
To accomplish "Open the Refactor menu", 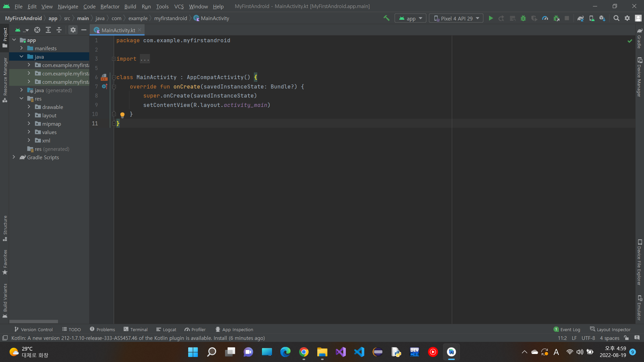I will [110, 6].
